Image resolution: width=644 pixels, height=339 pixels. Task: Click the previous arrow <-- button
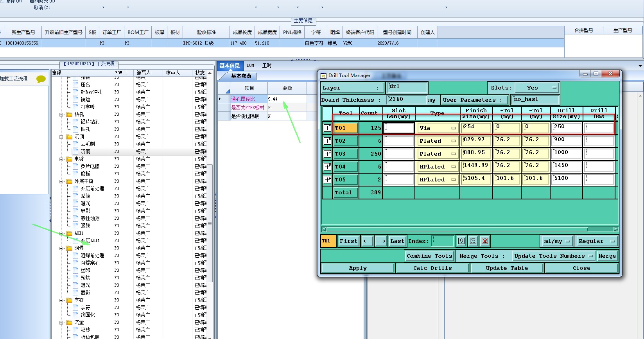coord(368,241)
